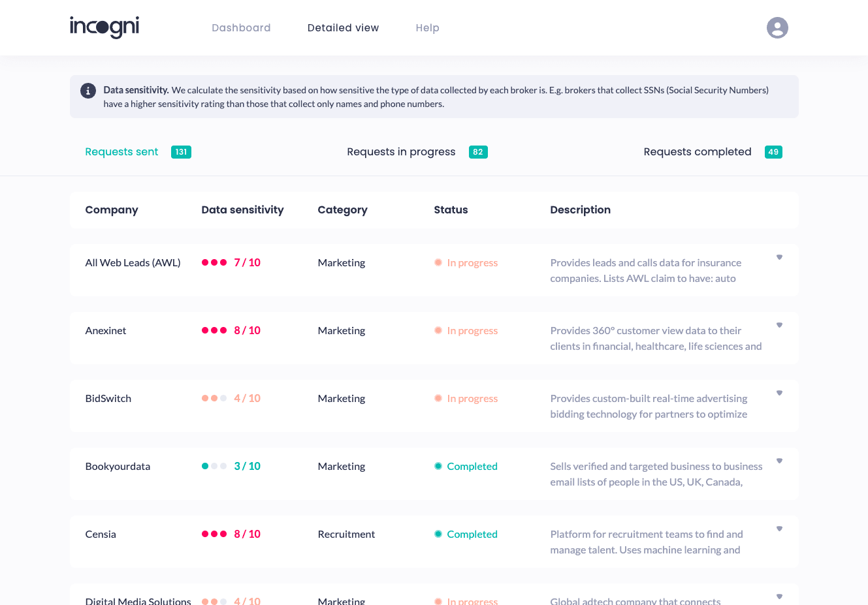Switch to Detailed view
The image size is (868, 605).
point(343,27)
